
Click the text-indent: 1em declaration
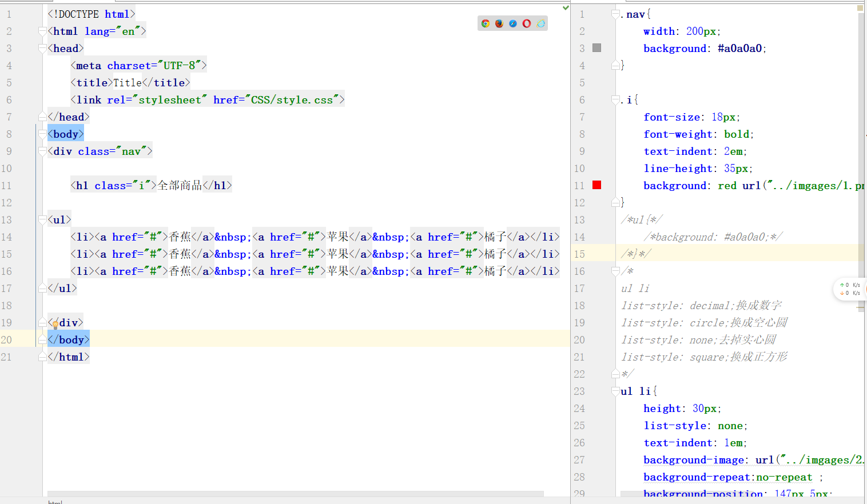pos(695,442)
